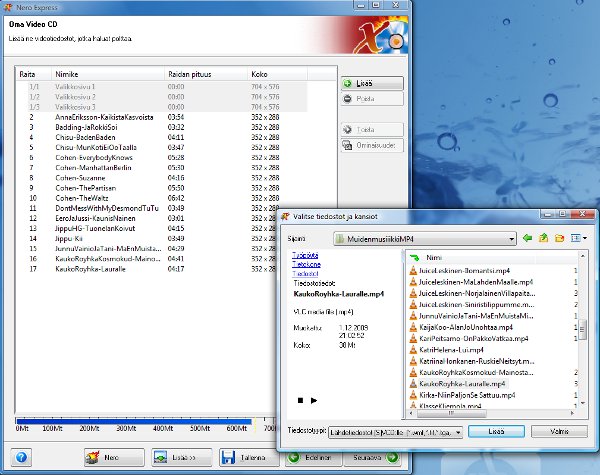Click VLC cone icon of KatriHelena-Lui.mp4
This screenshot has width=600, height=475.
tap(413, 349)
